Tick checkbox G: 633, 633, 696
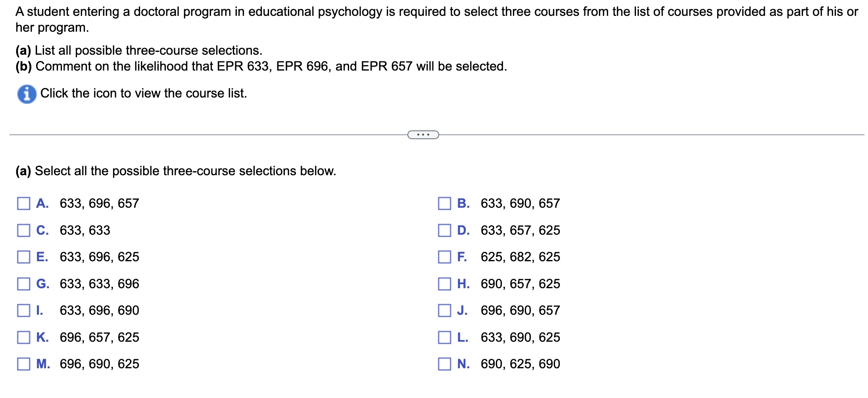 24,284
